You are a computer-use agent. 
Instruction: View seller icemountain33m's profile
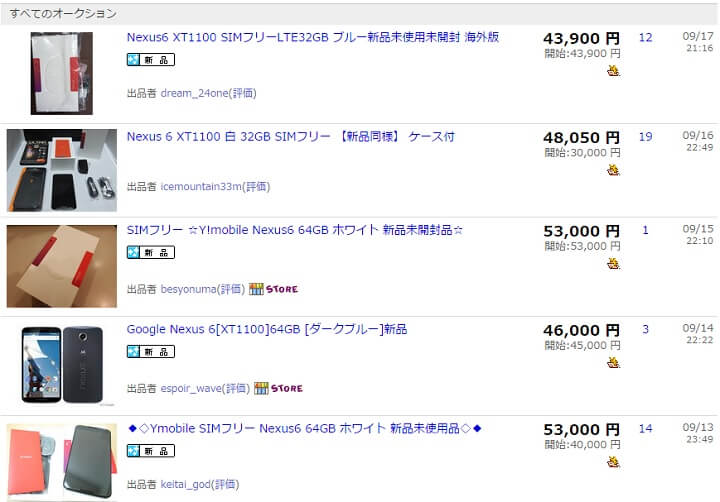pyautogui.click(x=201, y=186)
